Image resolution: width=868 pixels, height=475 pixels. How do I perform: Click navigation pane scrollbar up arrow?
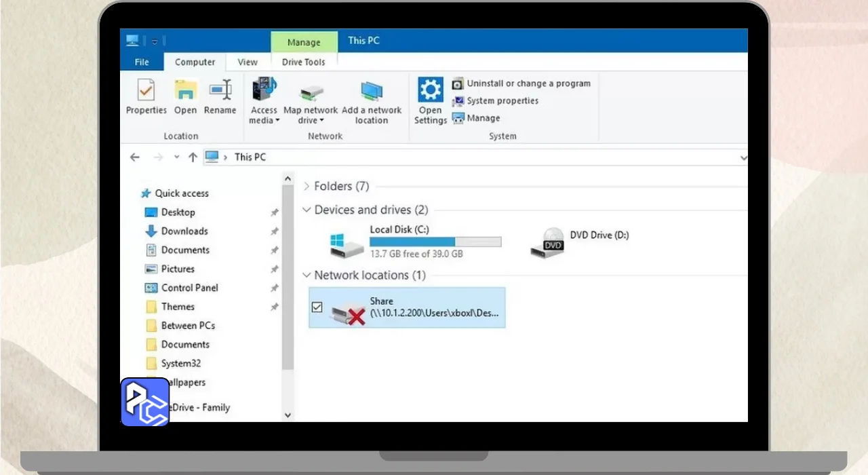[288, 180]
